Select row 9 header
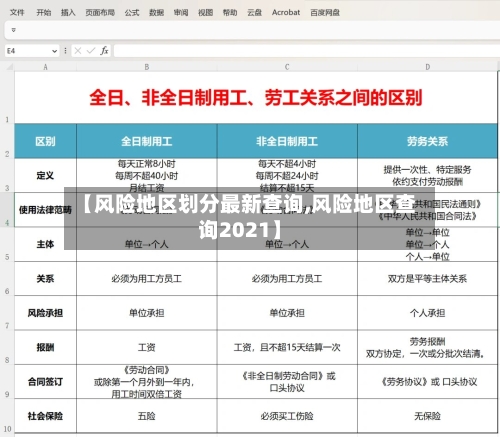 point(7,382)
